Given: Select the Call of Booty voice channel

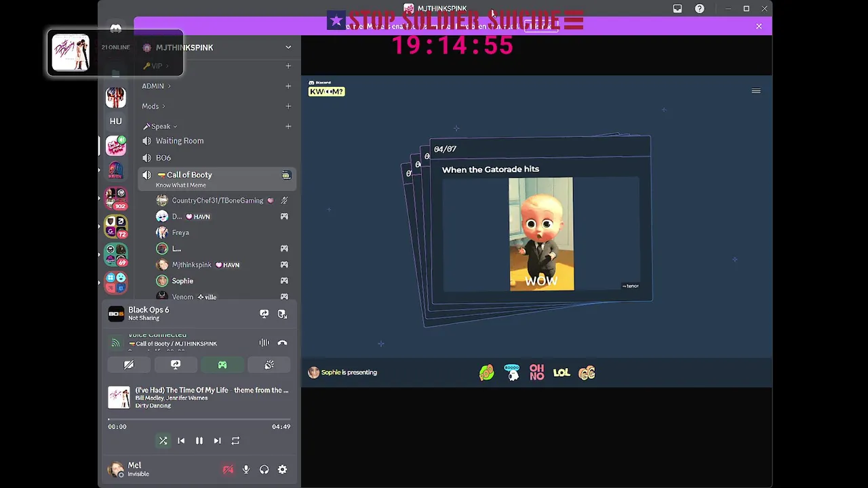Looking at the screenshot, I should [x=216, y=179].
